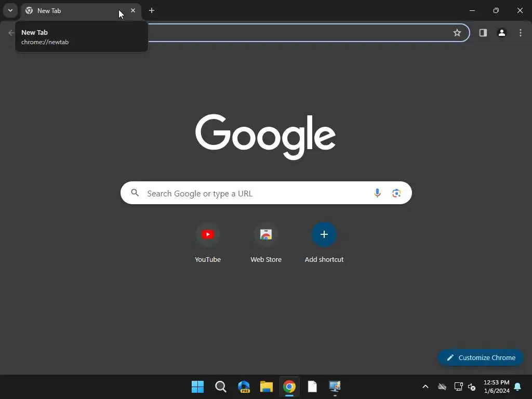Open notifications bell icon
This screenshot has height=399, width=532.
518,387
